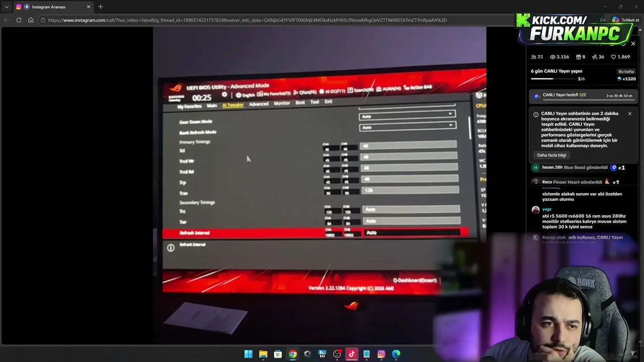Viewport: 644px width, 362px height.
Task: Open the BIOS Boot tab
Action: (x=300, y=103)
